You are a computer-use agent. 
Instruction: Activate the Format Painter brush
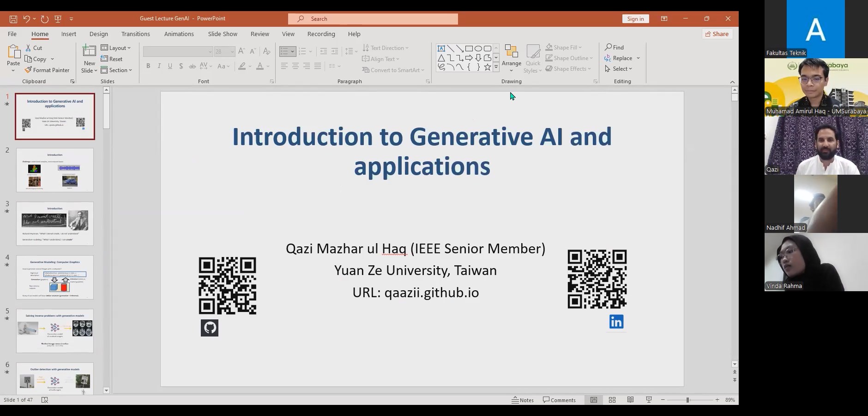click(47, 70)
